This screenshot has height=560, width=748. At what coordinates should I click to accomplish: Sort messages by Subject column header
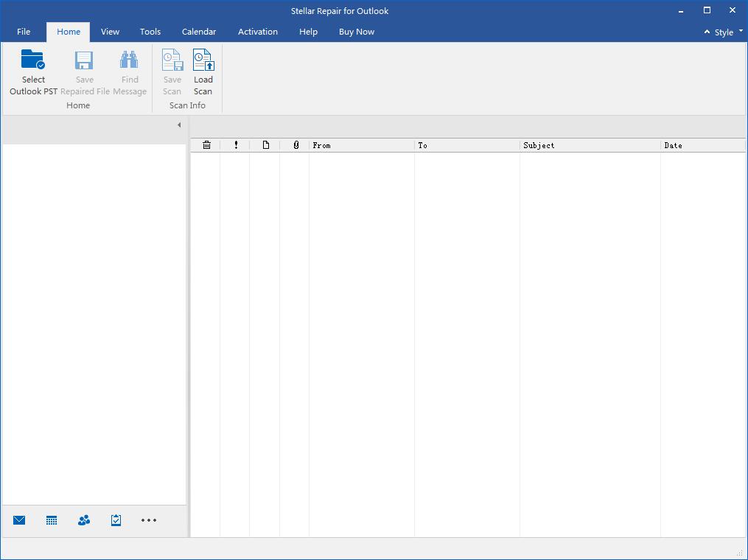coord(590,145)
